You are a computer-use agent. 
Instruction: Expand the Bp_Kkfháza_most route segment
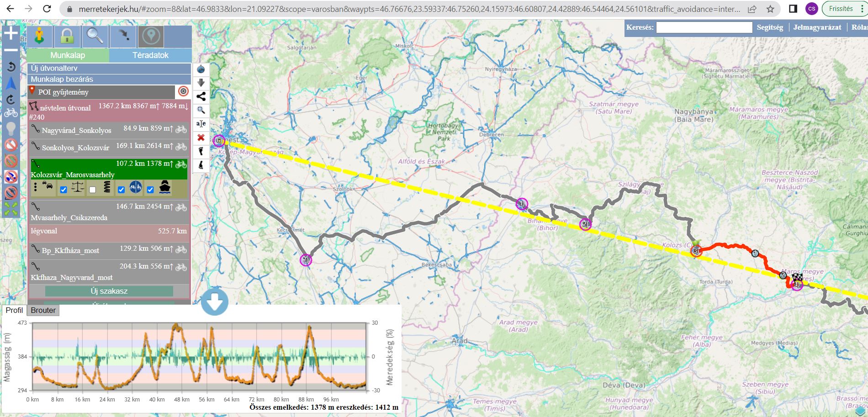70,250
